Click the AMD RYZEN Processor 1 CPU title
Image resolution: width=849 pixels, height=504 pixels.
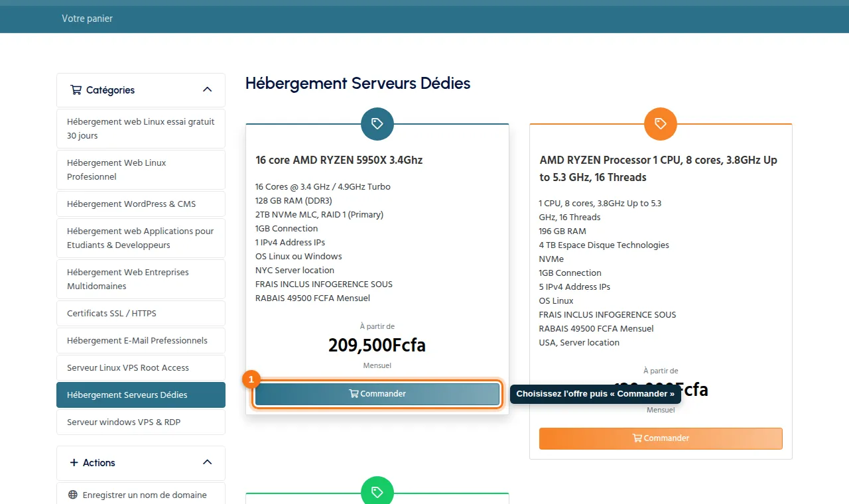pyautogui.click(x=659, y=168)
